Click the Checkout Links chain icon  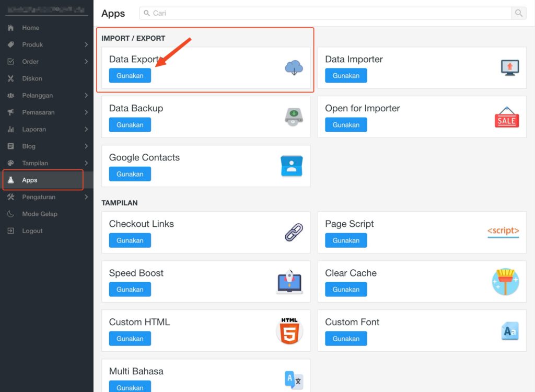294,232
